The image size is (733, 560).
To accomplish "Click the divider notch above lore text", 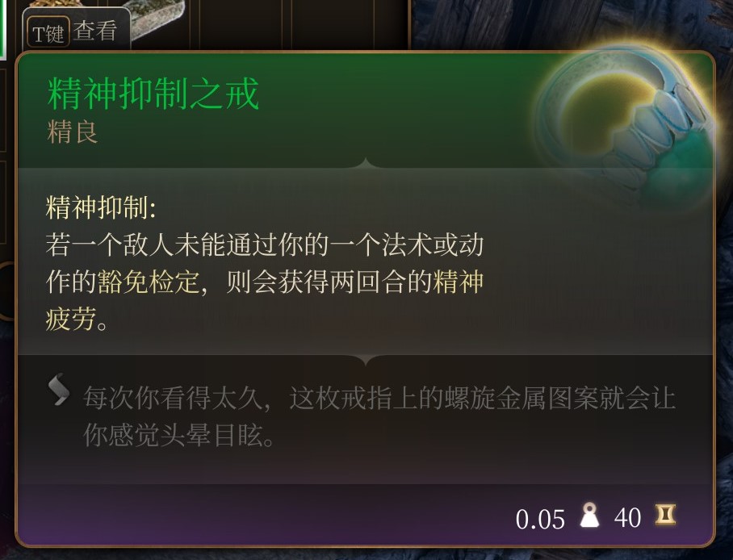I will [x=366, y=359].
